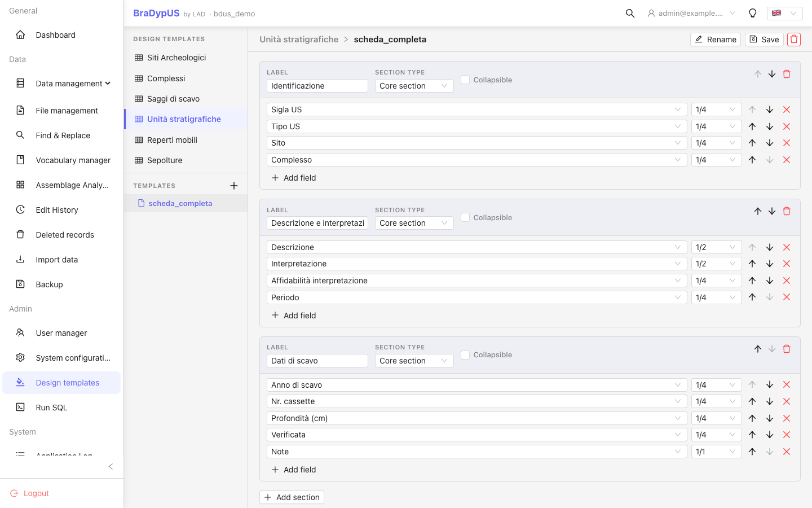The image size is (812, 508).
Task: Move the Sito field down
Action: [770, 143]
